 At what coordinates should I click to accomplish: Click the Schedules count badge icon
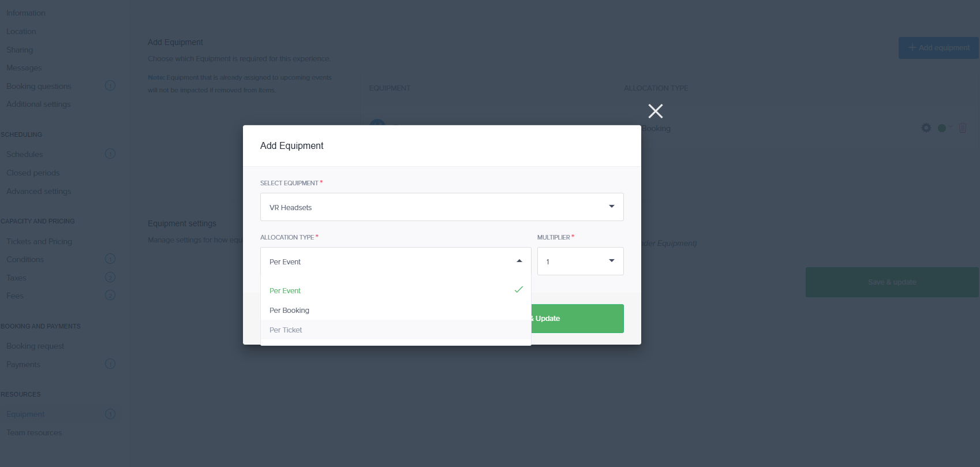click(x=110, y=154)
